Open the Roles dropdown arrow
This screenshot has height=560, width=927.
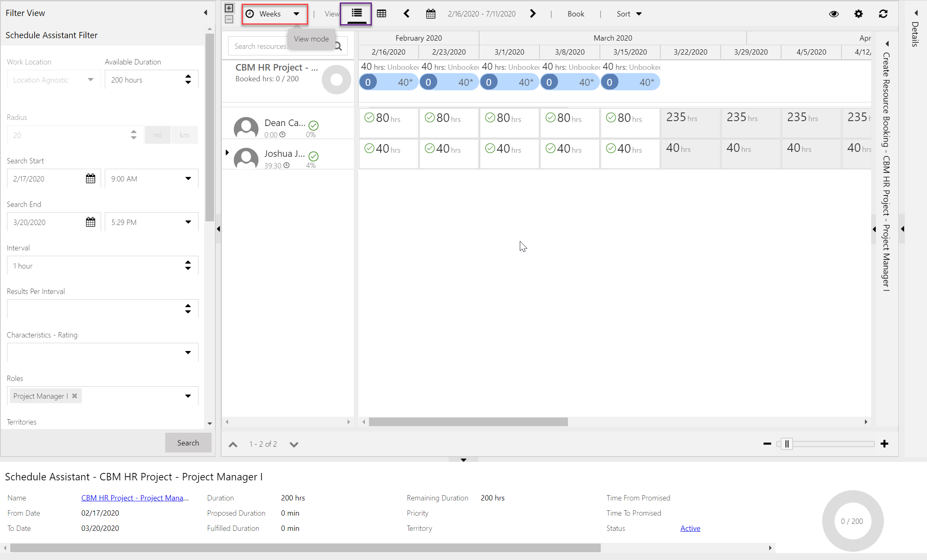(188, 396)
